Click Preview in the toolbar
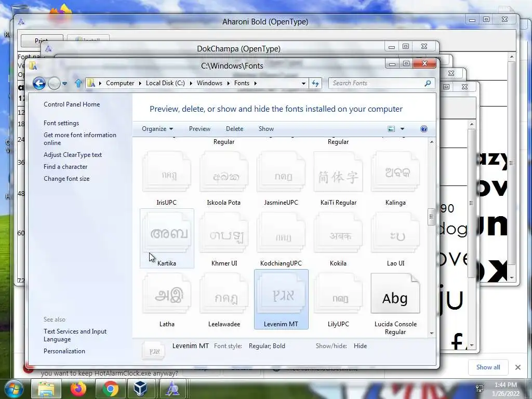This screenshot has height=399, width=532. 199,129
